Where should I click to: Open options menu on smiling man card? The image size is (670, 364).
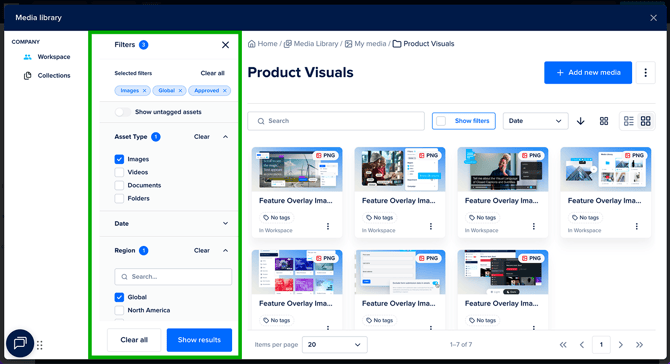534,226
